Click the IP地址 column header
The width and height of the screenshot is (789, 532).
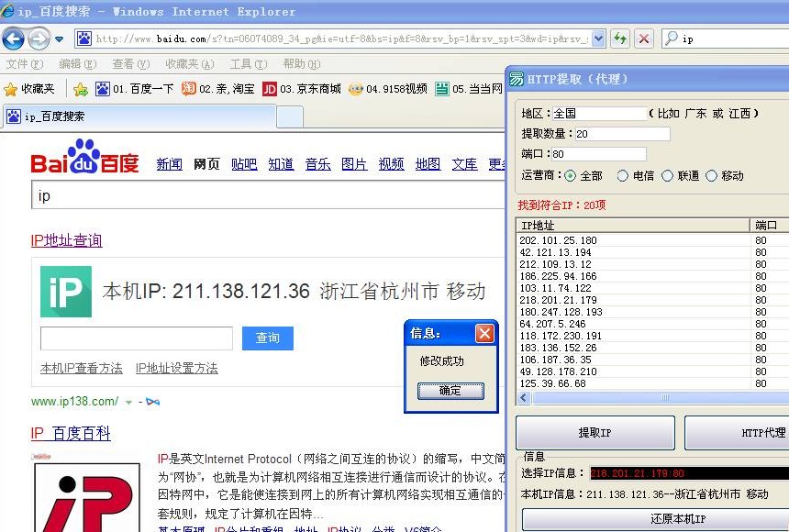point(633,226)
